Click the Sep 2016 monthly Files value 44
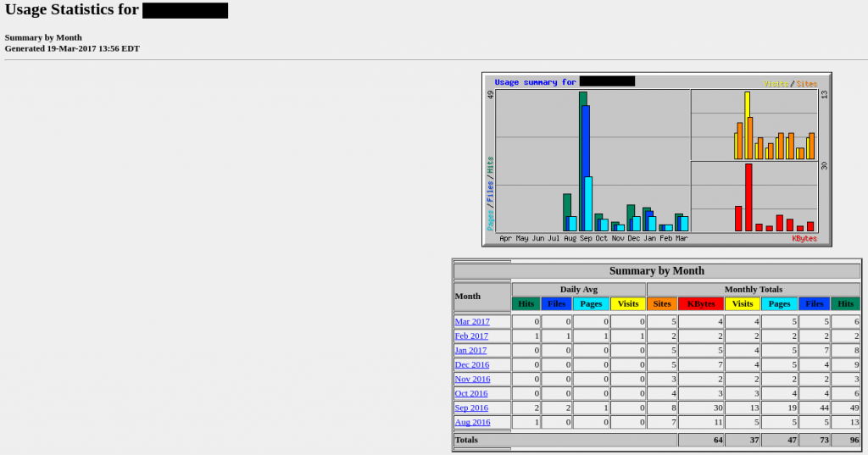868x455 pixels. [x=824, y=408]
